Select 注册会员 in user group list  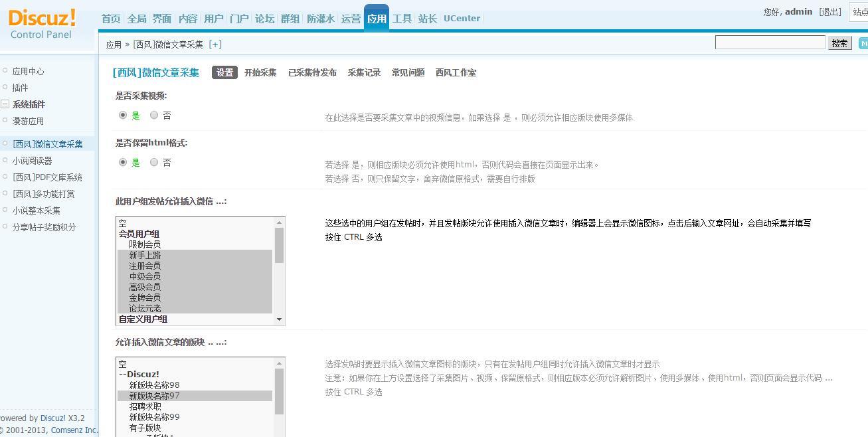click(x=195, y=266)
